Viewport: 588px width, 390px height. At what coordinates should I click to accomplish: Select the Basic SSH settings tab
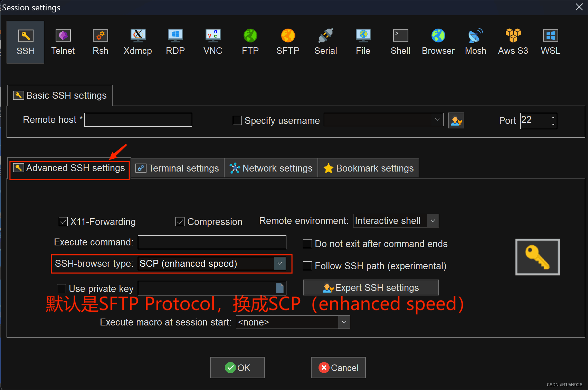(60, 96)
